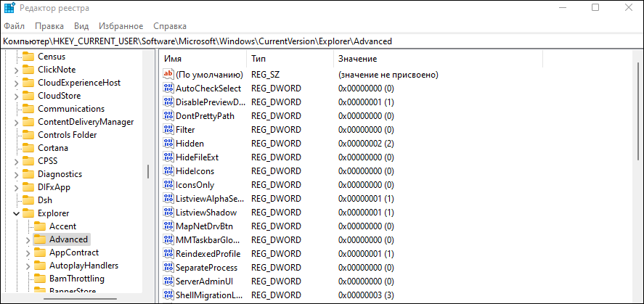Expand the CloudExperienceHost key
This screenshot has height=304, width=644.
(x=16, y=83)
